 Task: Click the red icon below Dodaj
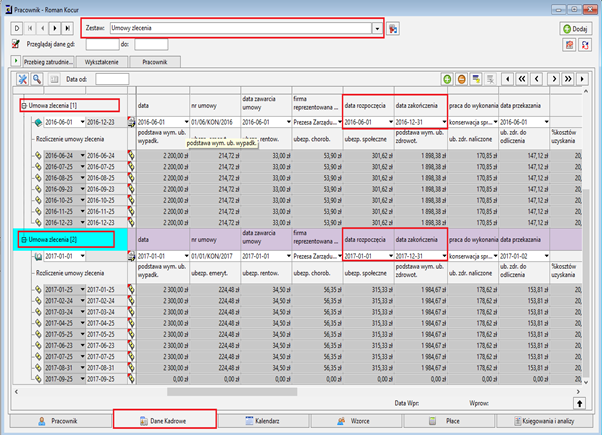569,45
